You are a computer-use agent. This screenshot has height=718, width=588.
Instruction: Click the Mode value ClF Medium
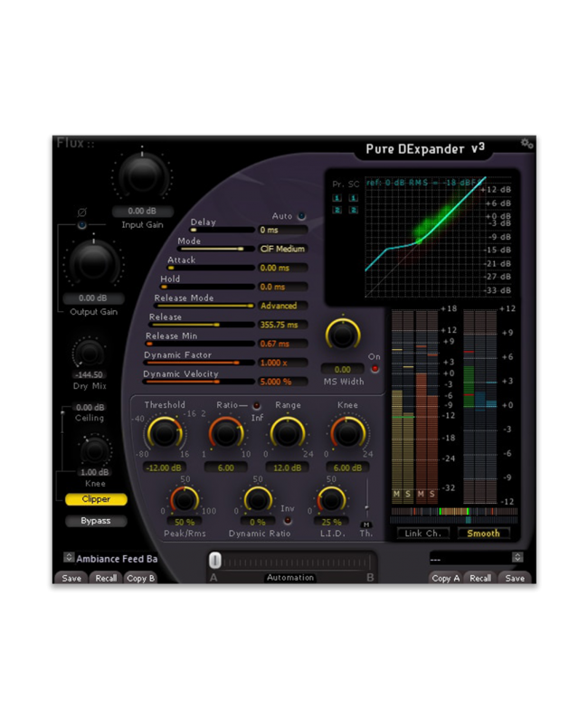pyautogui.click(x=282, y=249)
